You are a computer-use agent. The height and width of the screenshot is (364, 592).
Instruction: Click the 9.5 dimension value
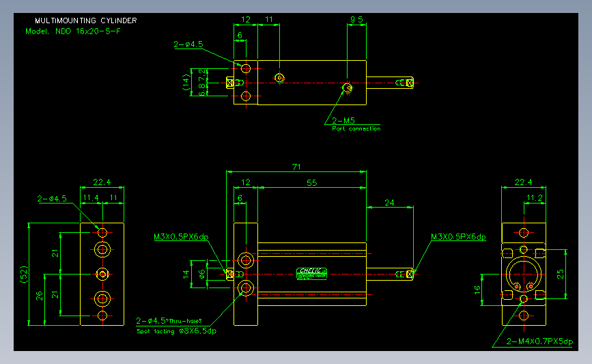coord(356,19)
